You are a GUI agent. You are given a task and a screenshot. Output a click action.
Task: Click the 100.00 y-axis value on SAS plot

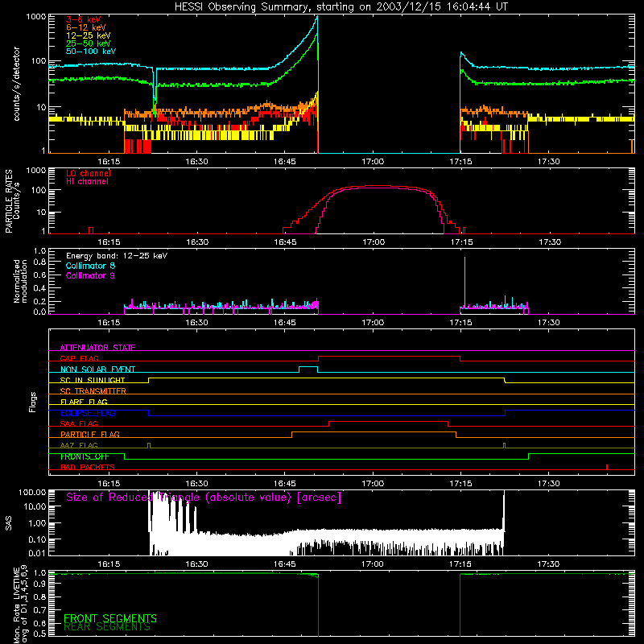32,492
